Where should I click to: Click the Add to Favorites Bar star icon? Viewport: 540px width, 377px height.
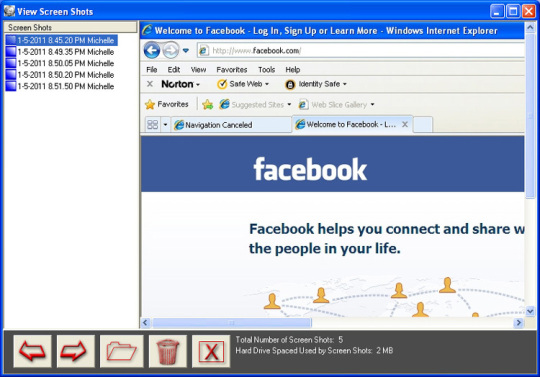[208, 104]
